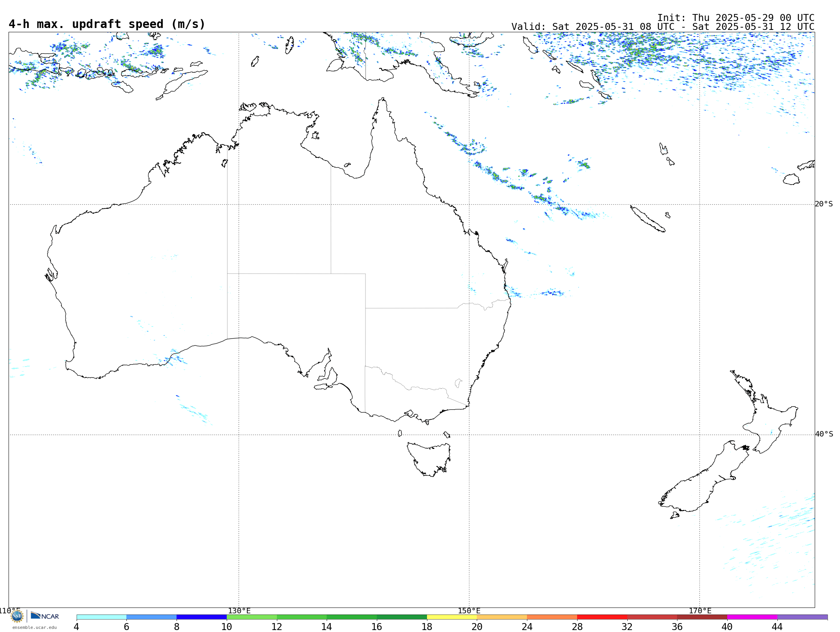Click the colorbar tick label 28
This screenshot has width=840, height=632.
(x=577, y=627)
